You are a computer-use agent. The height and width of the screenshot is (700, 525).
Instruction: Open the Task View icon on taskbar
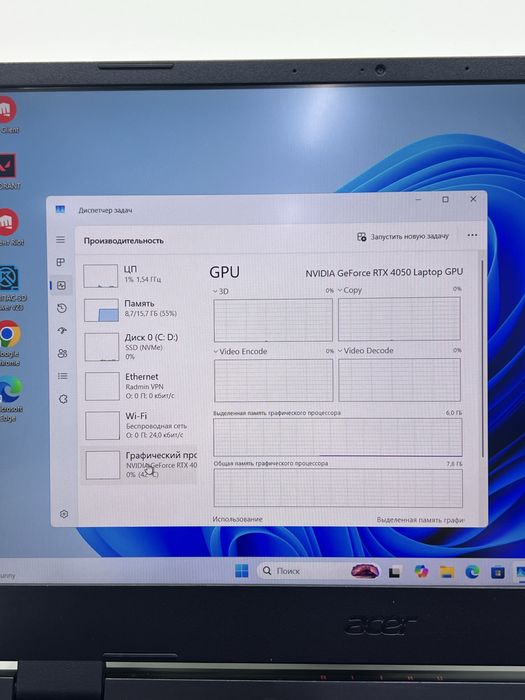394,572
